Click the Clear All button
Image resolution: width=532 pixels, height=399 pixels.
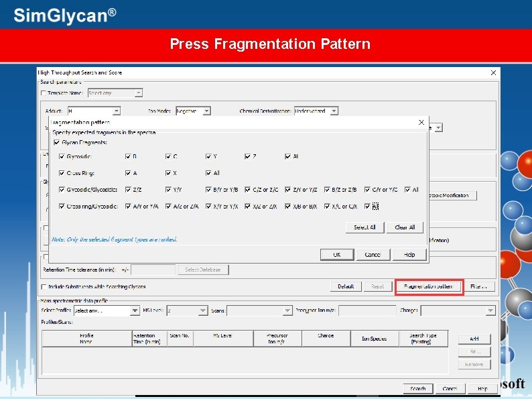point(405,227)
